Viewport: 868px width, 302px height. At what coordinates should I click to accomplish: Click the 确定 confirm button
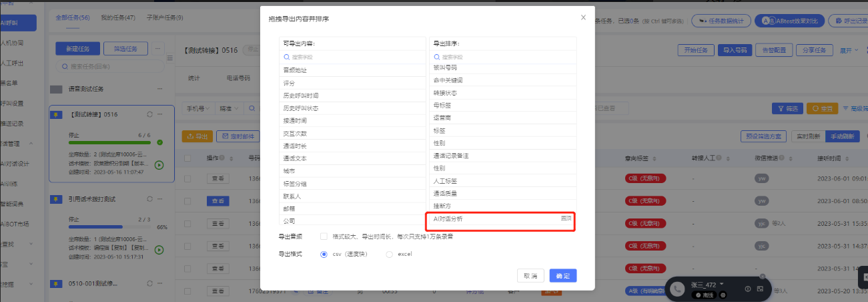coord(562,275)
